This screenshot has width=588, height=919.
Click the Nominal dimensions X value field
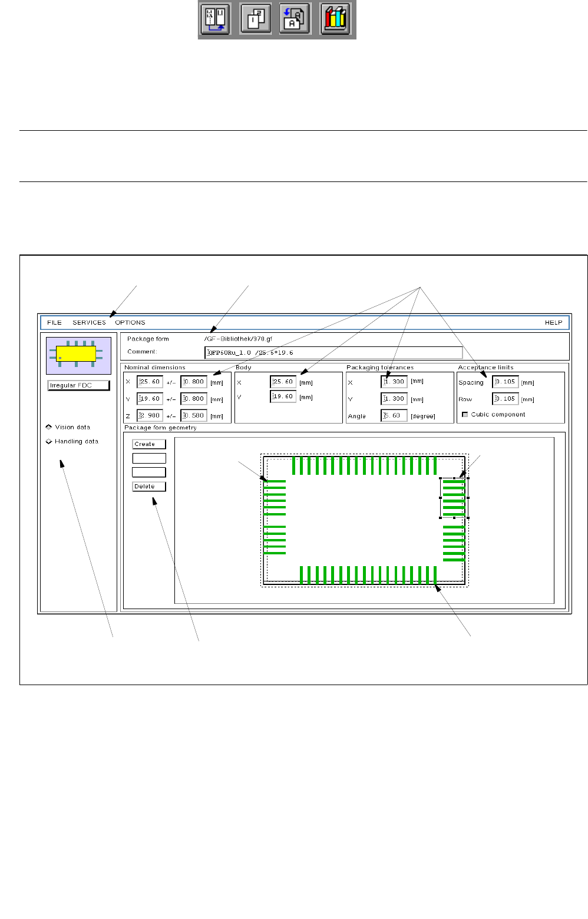coord(150,382)
